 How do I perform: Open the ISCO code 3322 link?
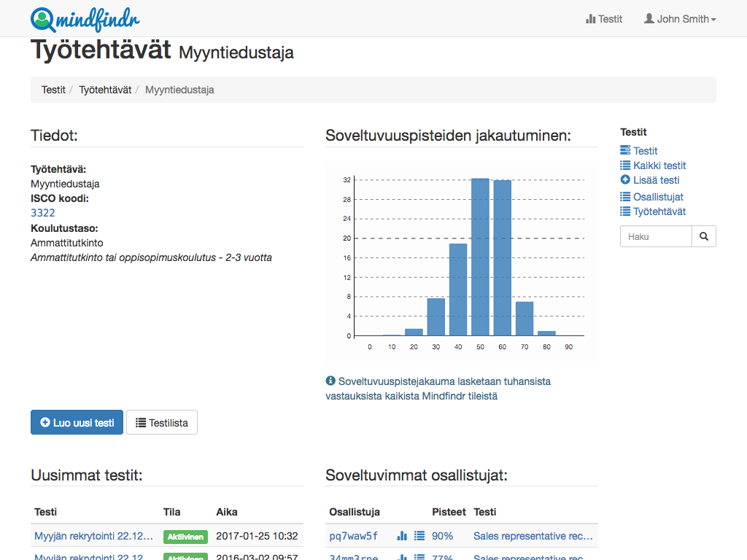(x=43, y=213)
